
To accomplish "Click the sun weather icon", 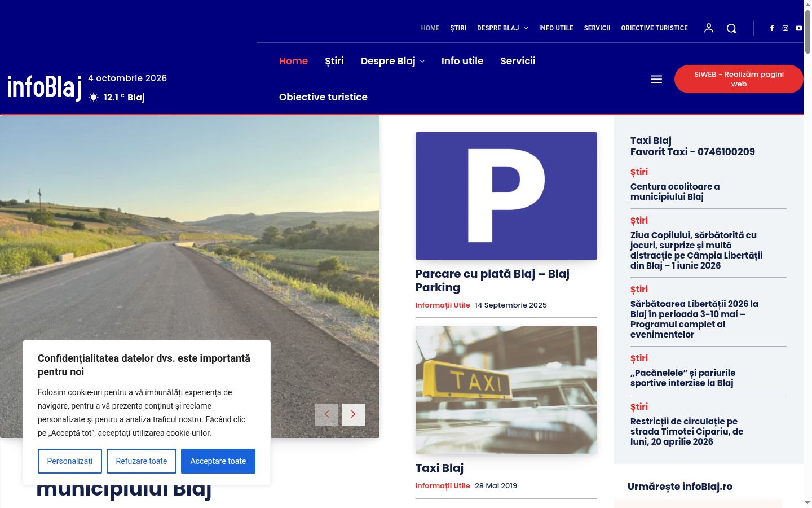I will click(94, 97).
